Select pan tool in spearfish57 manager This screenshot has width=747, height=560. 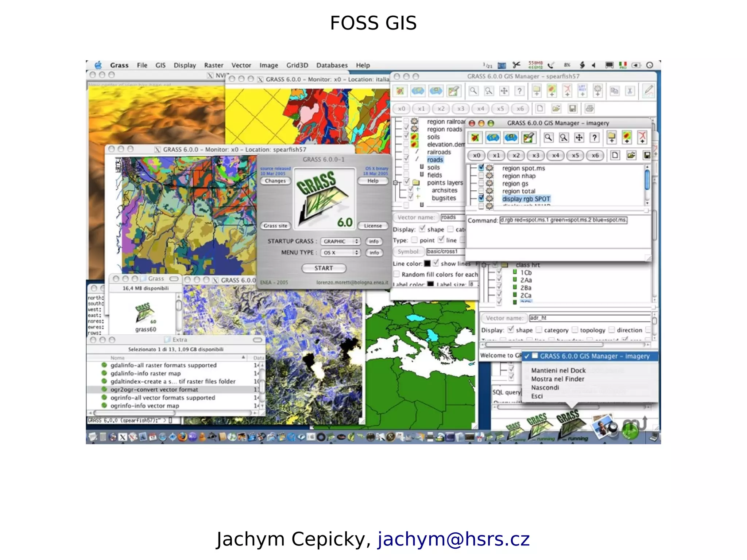point(504,90)
